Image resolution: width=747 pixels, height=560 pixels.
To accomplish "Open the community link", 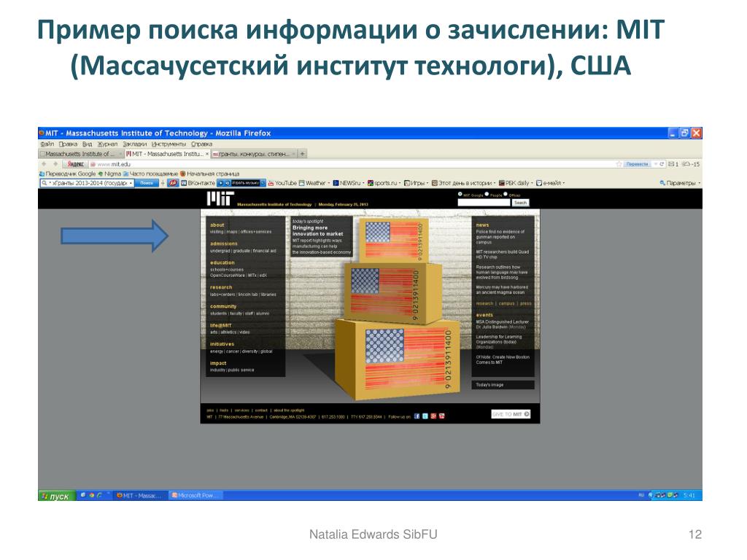I will pos(223,306).
